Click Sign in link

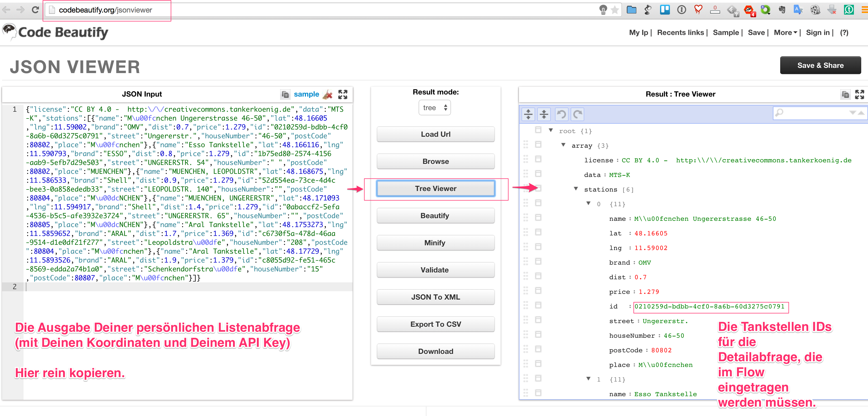click(x=818, y=33)
